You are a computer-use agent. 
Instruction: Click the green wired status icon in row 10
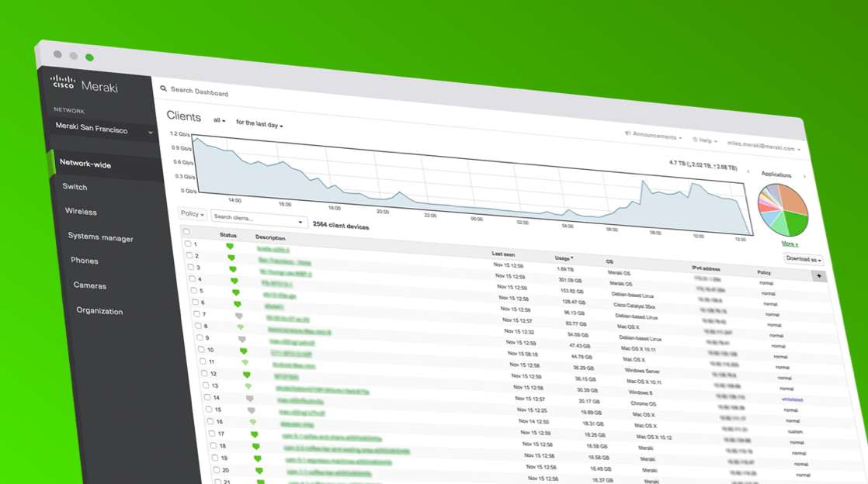(x=244, y=351)
